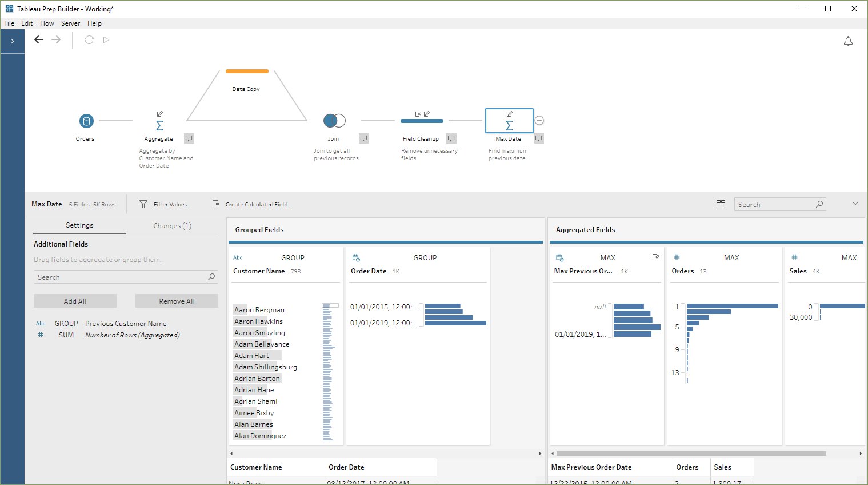Open SUM aggregation for Number of Rows
868x485 pixels.
[66, 335]
